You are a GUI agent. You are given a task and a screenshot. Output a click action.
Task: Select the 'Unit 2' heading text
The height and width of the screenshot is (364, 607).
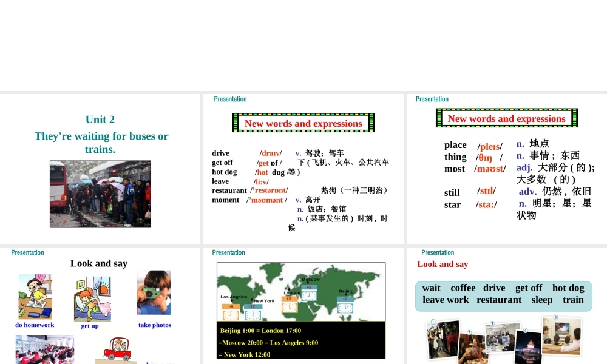click(100, 120)
